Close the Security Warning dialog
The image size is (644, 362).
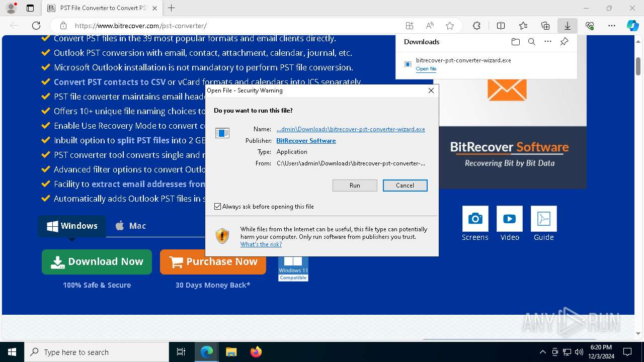coord(431,90)
